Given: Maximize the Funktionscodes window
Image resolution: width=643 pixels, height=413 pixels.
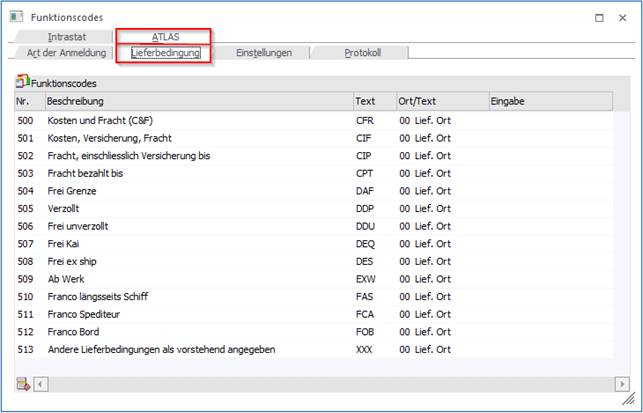Looking at the screenshot, I should point(599,17).
